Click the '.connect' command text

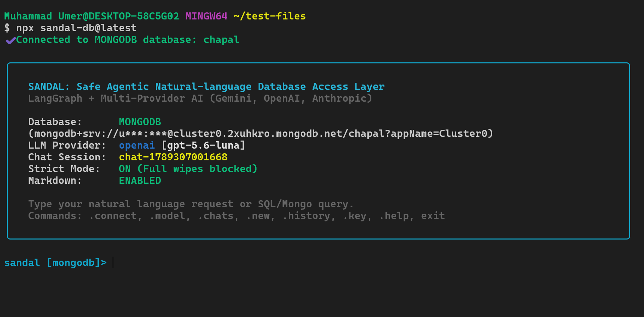click(113, 216)
